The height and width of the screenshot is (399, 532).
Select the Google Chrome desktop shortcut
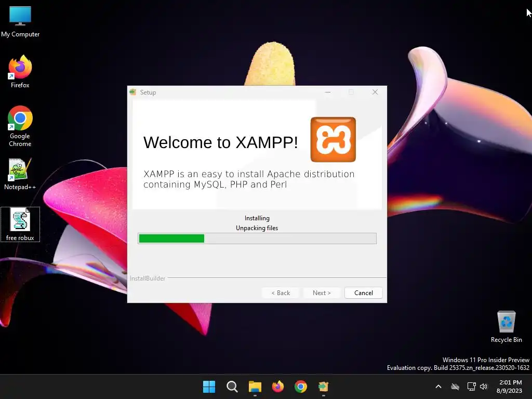point(20,126)
